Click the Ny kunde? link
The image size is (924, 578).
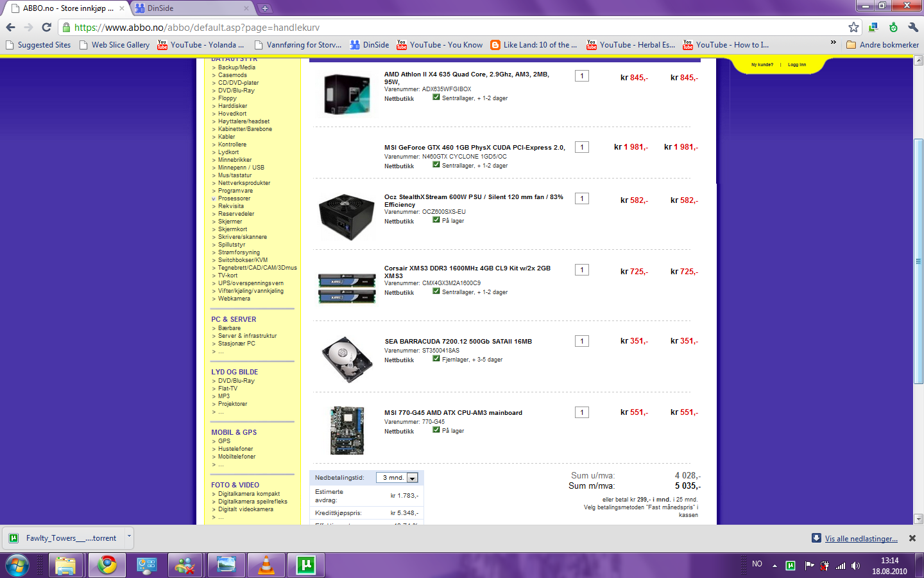tap(762, 65)
